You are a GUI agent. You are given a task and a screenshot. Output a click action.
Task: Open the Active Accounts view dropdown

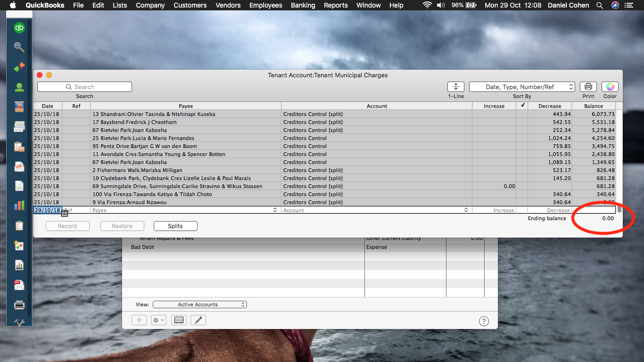tap(199, 304)
